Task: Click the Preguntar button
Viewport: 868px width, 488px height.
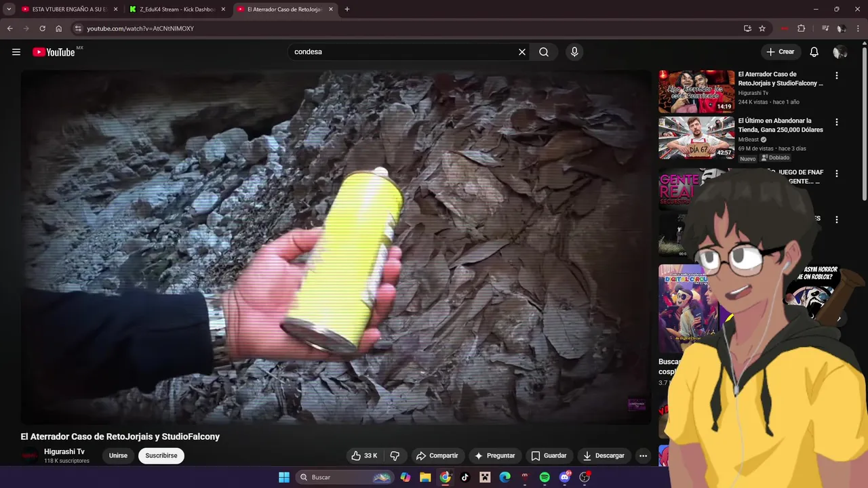Action: pyautogui.click(x=494, y=455)
